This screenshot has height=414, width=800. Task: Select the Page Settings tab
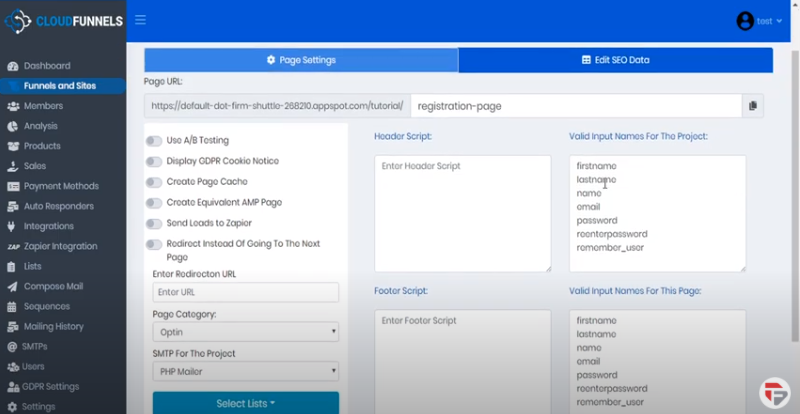(x=301, y=60)
